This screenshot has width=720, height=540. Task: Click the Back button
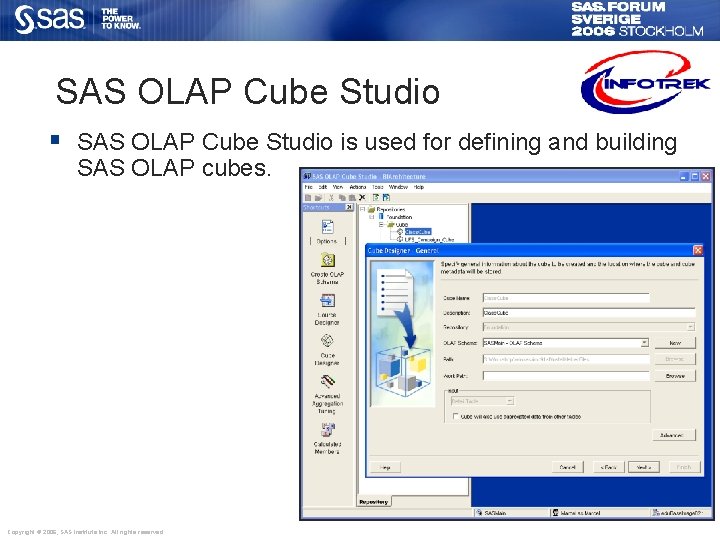pos(608,467)
